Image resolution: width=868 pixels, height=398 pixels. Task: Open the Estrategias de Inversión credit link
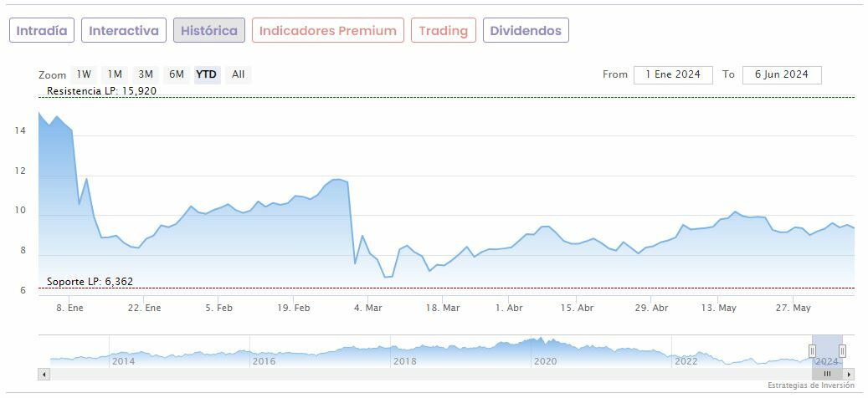pyautogui.click(x=810, y=385)
